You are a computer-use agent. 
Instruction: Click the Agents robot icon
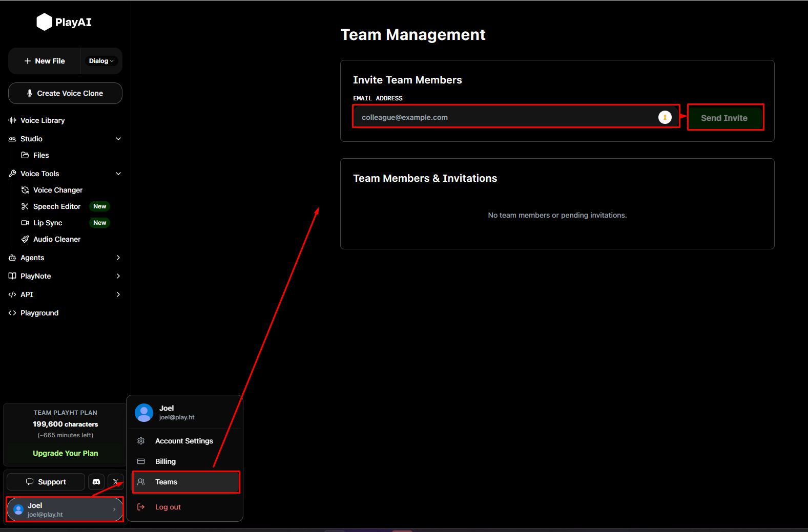12,258
